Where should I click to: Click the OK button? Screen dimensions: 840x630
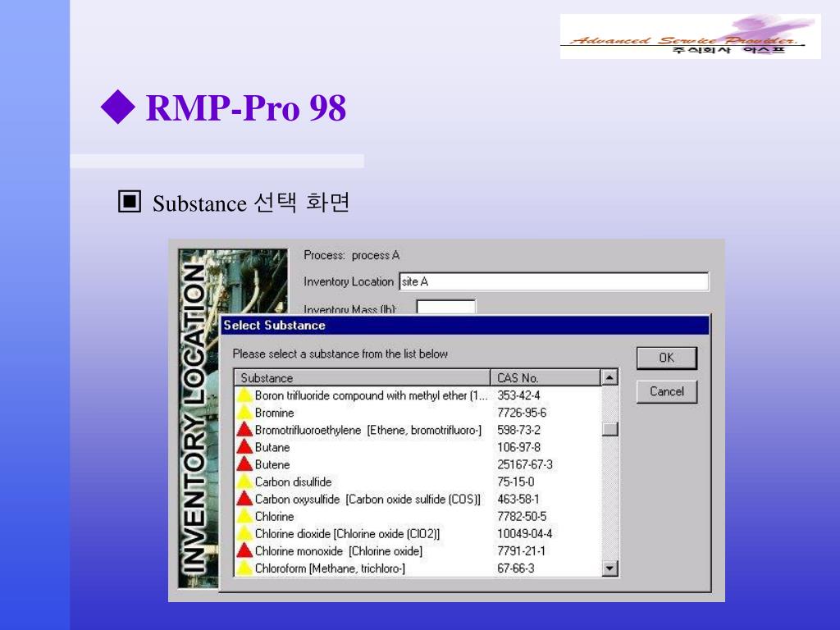click(666, 358)
